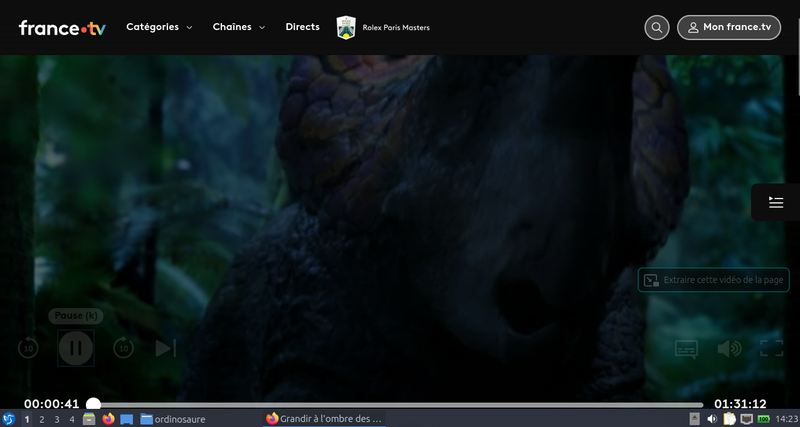Open the Mon france.tv account button
This screenshot has width=800, height=427.
click(x=729, y=28)
